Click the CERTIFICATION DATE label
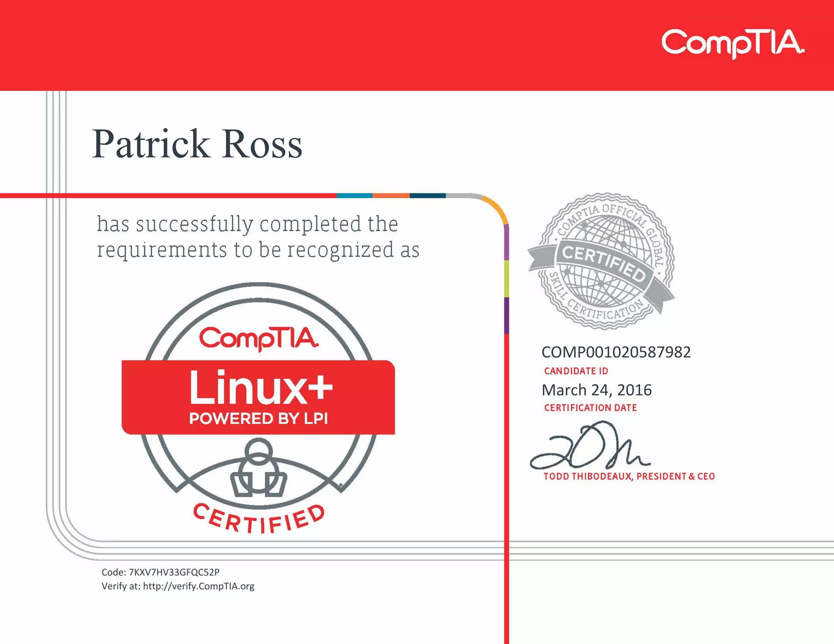Image resolution: width=834 pixels, height=644 pixels. [x=590, y=407]
